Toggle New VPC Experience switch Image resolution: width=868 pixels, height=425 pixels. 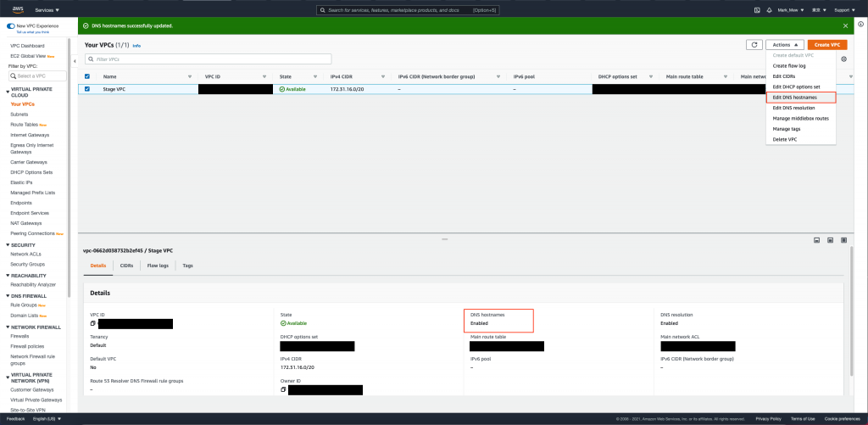coord(10,26)
